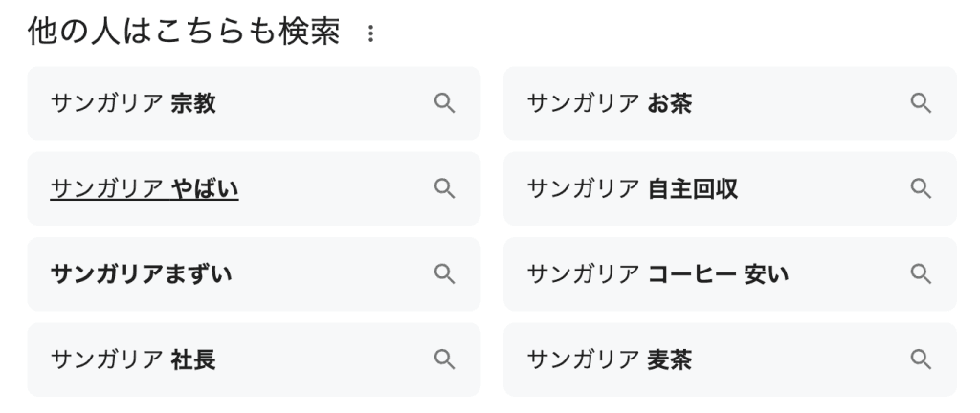
Task: Click the search icon next to サンガリア お茶
Action: (x=921, y=103)
